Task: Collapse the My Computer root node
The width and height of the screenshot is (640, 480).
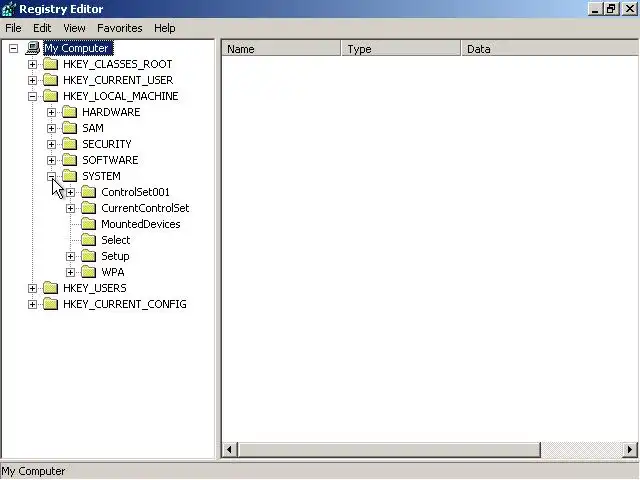Action: point(13,49)
